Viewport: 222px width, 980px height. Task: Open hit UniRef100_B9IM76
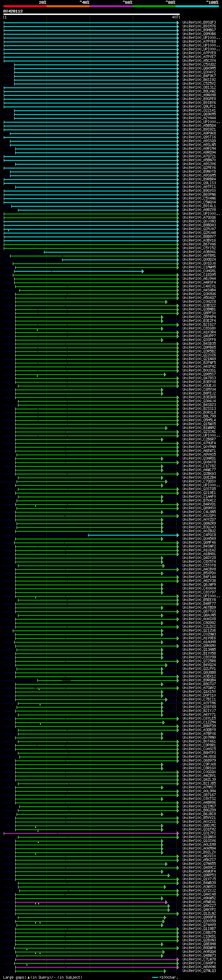199,26
